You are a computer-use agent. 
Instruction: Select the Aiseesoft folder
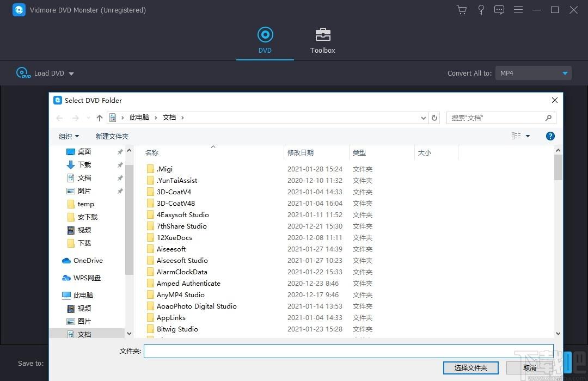(171, 249)
